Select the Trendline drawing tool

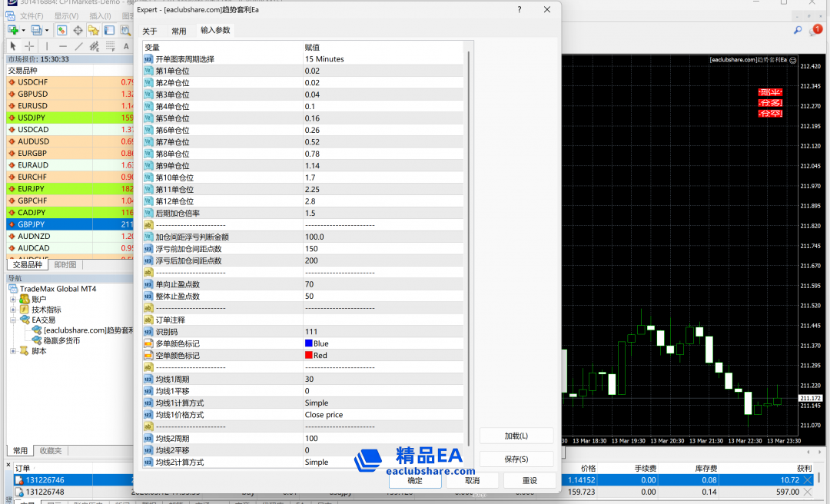coord(78,46)
